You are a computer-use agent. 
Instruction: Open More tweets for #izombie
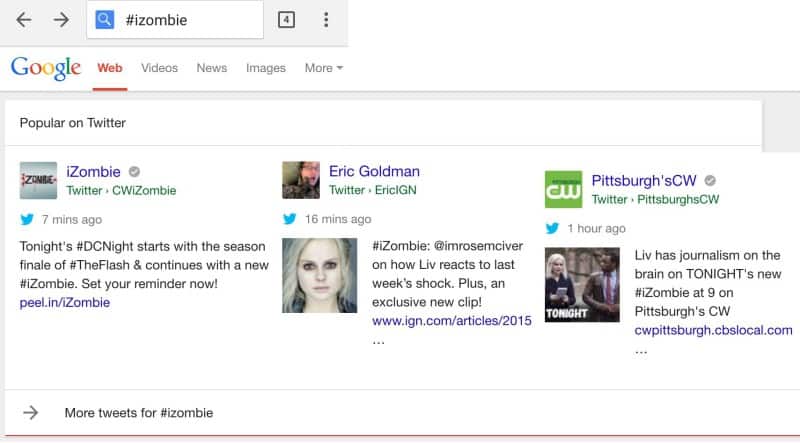click(139, 412)
